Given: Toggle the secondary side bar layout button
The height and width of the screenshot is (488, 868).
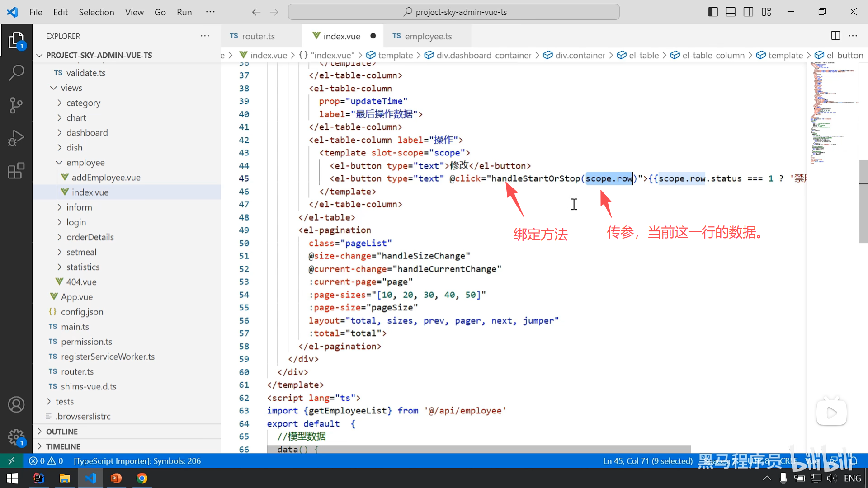Looking at the screenshot, I should tap(748, 12).
